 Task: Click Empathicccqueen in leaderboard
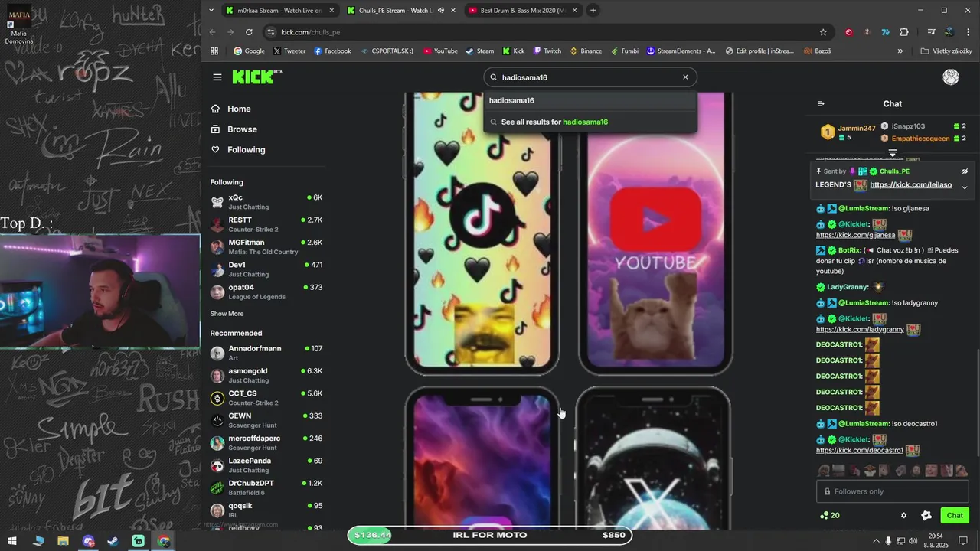click(x=920, y=139)
